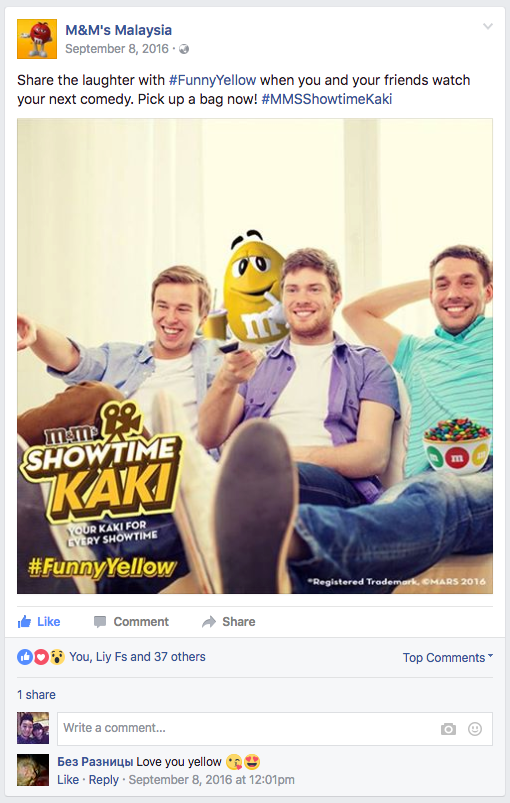
Task: Click the blue Like reaction icon
Action: click(x=25, y=657)
